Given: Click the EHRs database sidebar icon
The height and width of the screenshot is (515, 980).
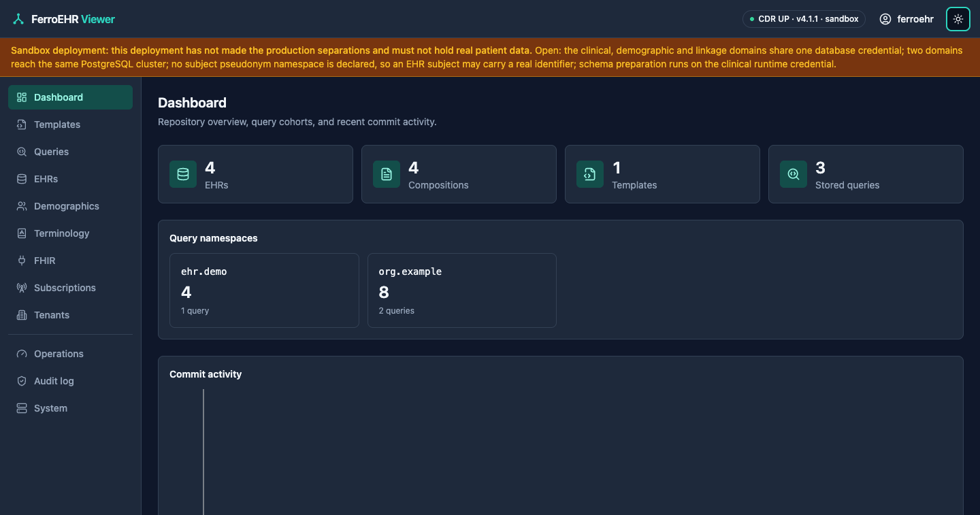Looking at the screenshot, I should [x=22, y=179].
